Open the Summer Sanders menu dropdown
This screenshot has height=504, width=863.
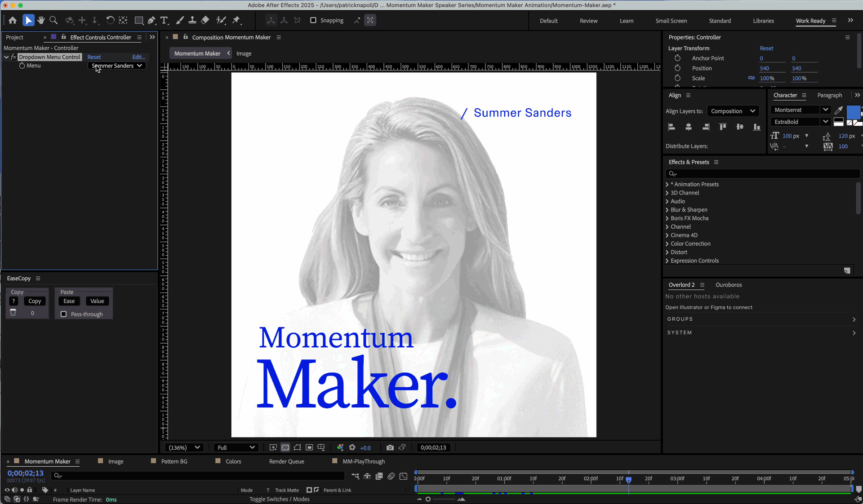(117, 66)
